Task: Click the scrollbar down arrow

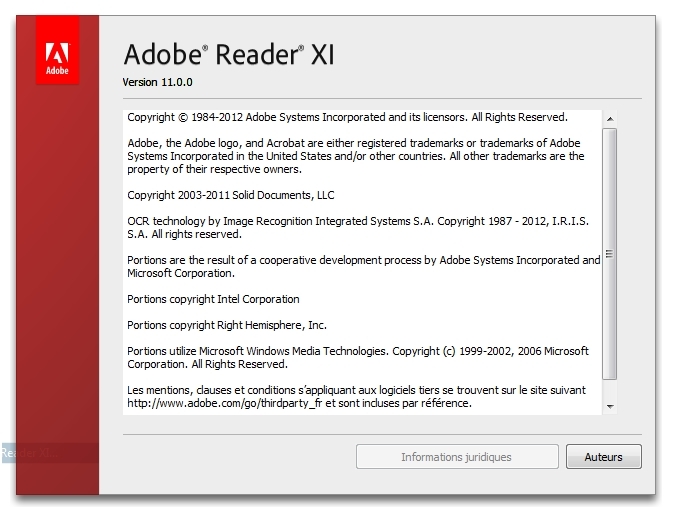Action: (x=610, y=406)
